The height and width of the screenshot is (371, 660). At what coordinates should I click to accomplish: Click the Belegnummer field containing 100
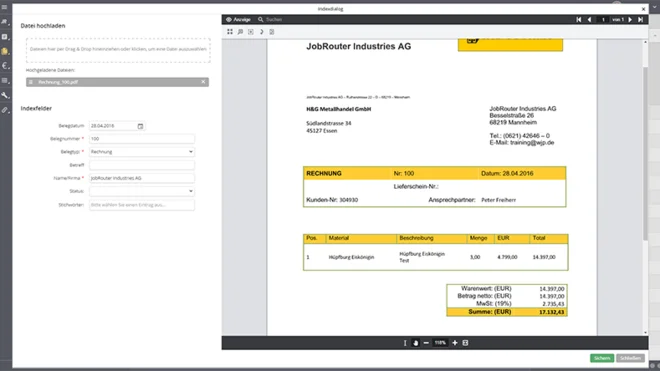(142, 139)
